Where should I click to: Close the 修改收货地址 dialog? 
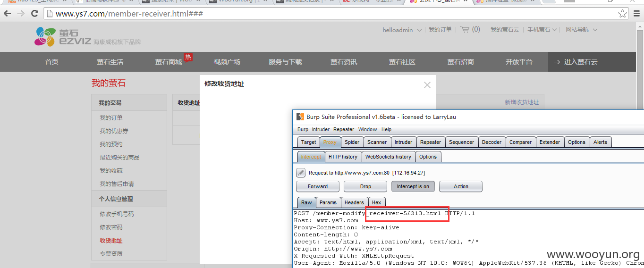click(x=427, y=85)
